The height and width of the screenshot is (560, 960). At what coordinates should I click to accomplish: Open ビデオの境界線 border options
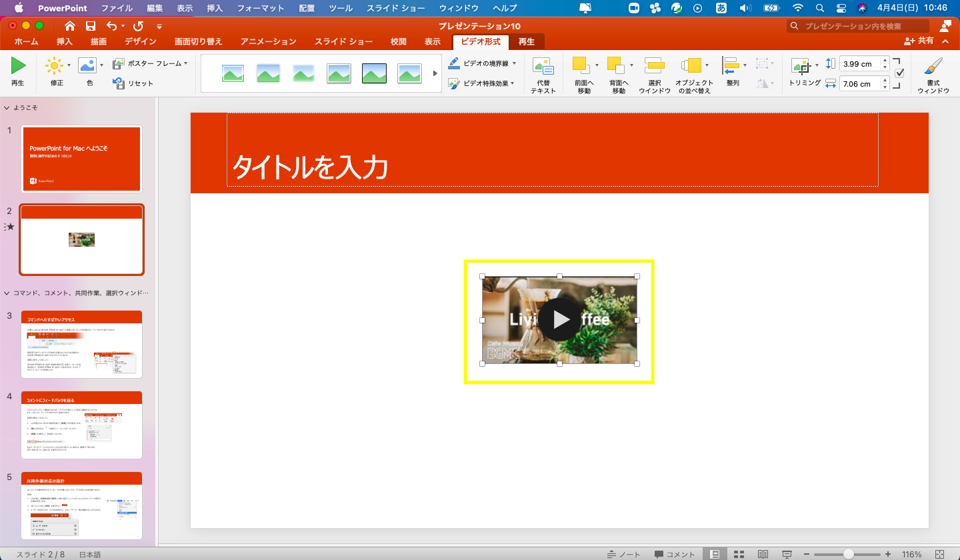click(481, 63)
